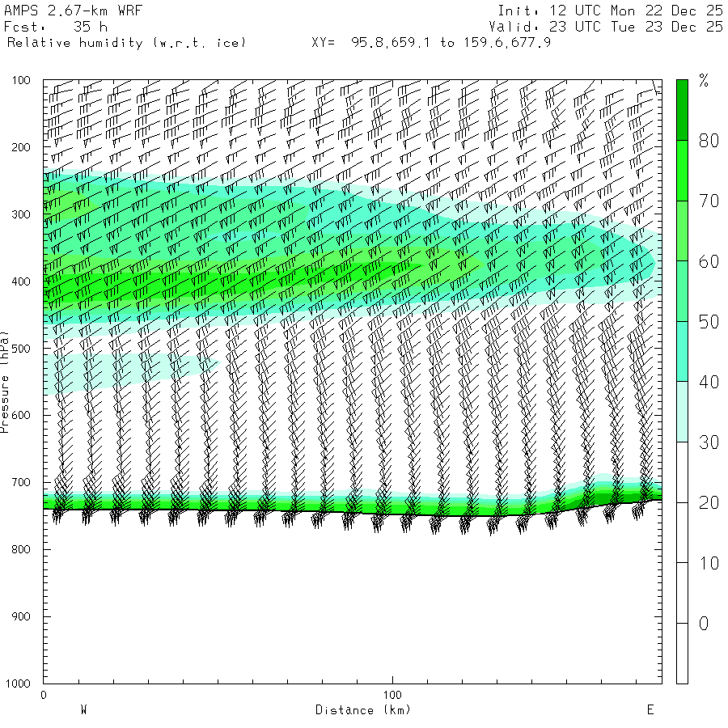728x728 pixels.
Task: Click the 400 hPa pressure axis label
Action: (21, 281)
